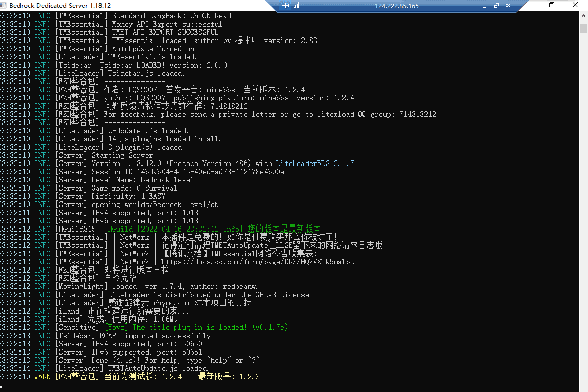
Task: Click "TMET API EXPORT SUCCESSFUL" line
Action: [109, 33]
